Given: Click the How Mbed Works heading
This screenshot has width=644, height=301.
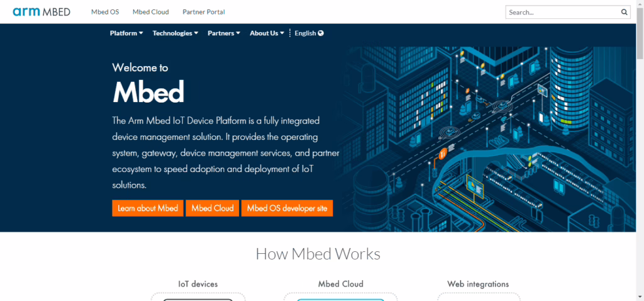Looking at the screenshot, I should 318,254.
